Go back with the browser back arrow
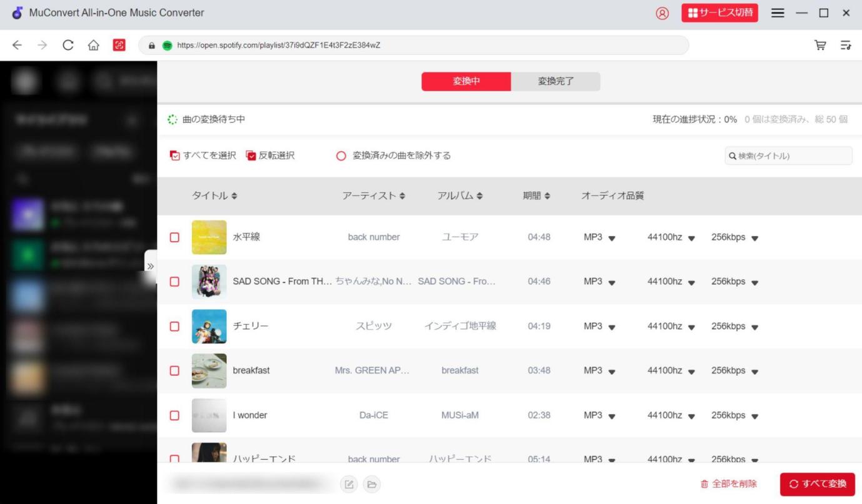Viewport: 862px width, 504px height. click(17, 45)
